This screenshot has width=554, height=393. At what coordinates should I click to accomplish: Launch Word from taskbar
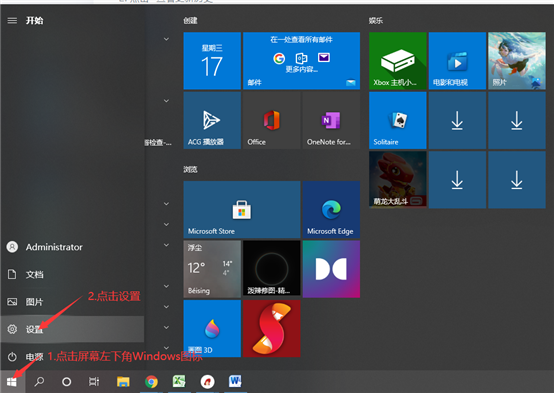coord(235,382)
